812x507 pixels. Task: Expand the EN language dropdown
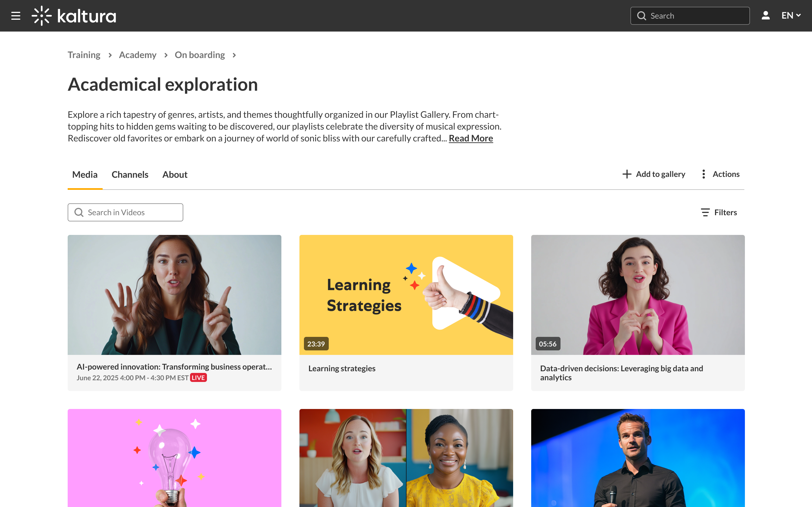(x=791, y=16)
